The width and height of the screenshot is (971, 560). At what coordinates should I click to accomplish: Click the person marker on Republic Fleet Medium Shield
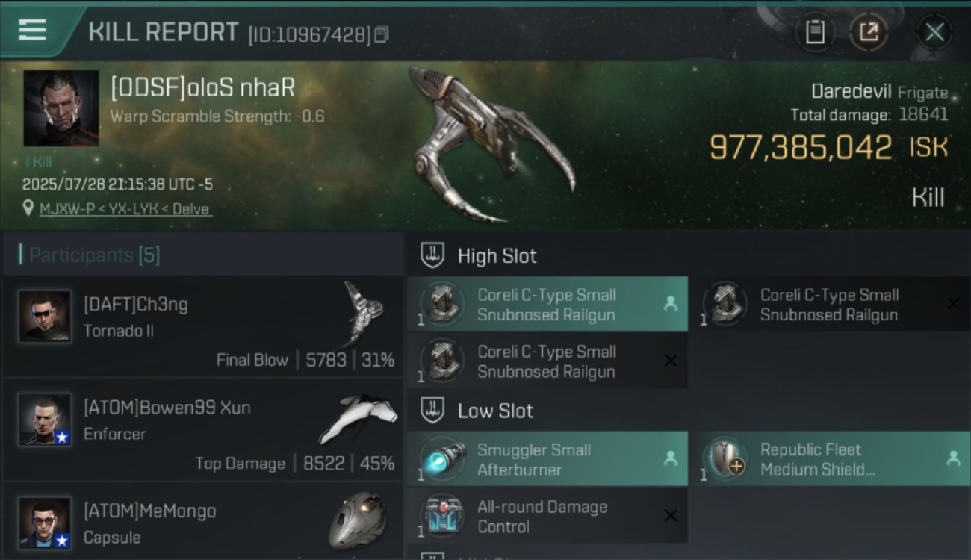953,459
